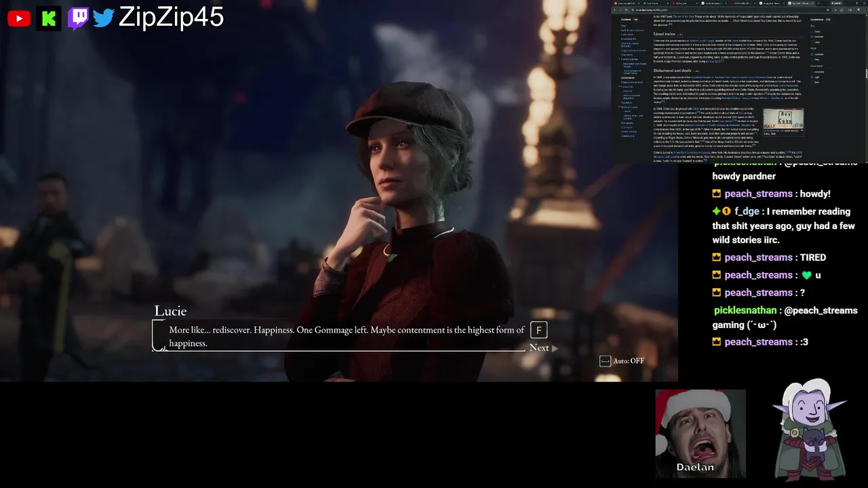Click the Lionel trains section heading
Image resolution: width=868 pixels, height=488 pixels.
pos(664,34)
